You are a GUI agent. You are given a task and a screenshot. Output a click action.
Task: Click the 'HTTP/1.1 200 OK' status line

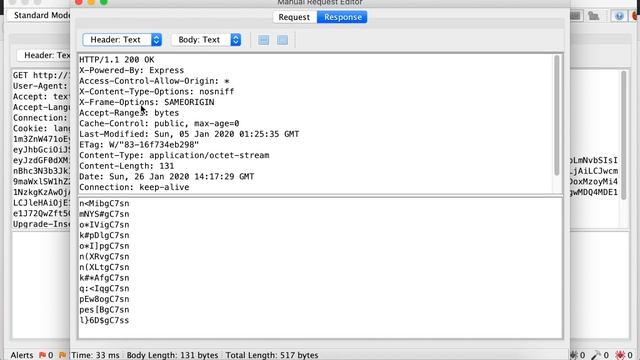pos(117,60)
